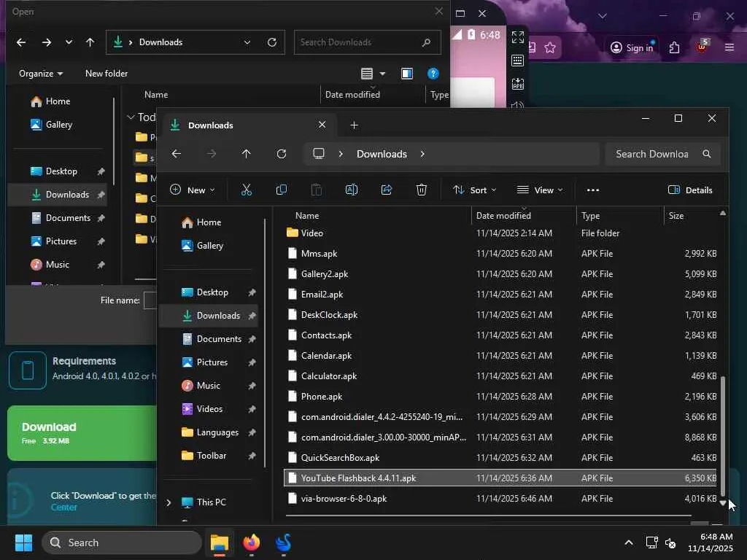Open the New item dropdown
The width and height of the screenshot is (747, 560).
193,190
